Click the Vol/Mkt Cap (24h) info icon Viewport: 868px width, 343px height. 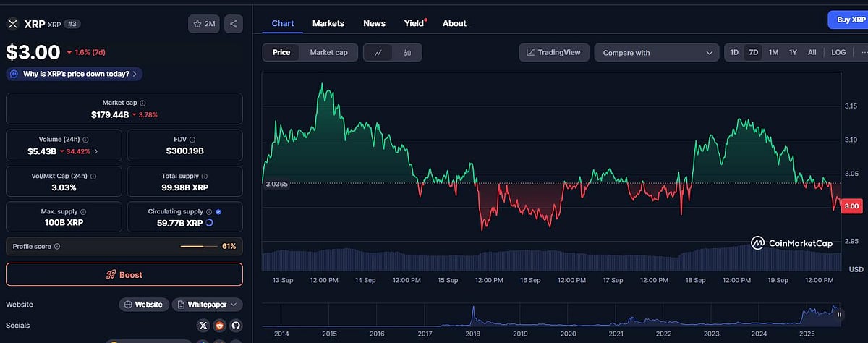pos(93,176)
